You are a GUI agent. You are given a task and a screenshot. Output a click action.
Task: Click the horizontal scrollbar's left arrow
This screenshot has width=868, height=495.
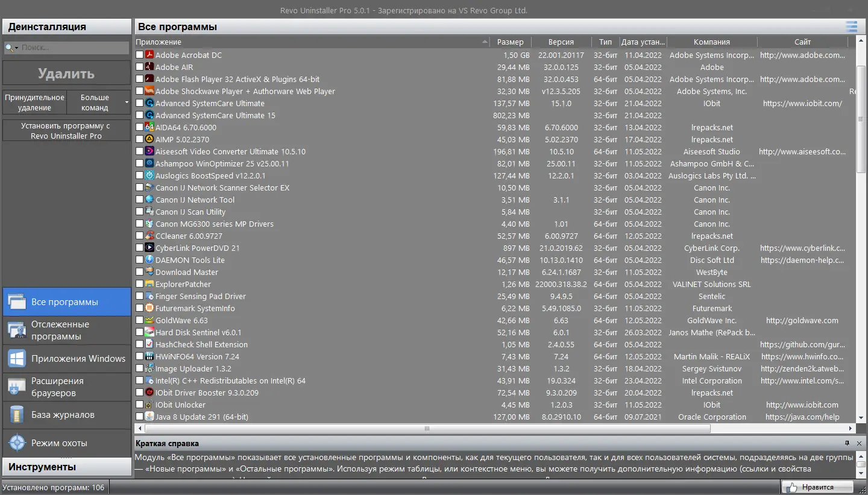[140, 429]
